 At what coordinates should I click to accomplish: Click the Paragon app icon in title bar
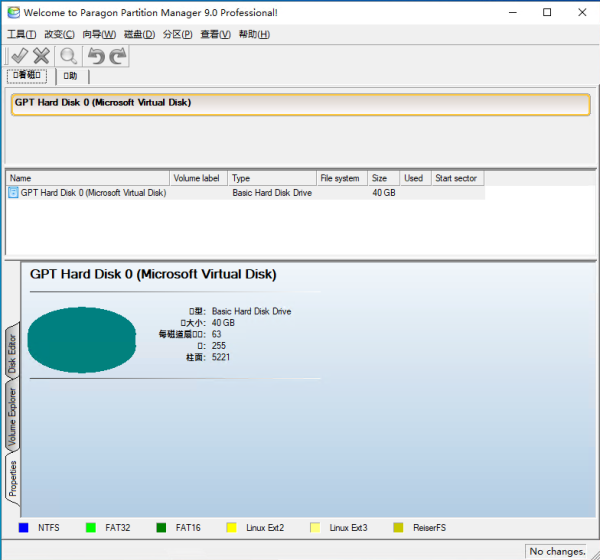[13, 12]
